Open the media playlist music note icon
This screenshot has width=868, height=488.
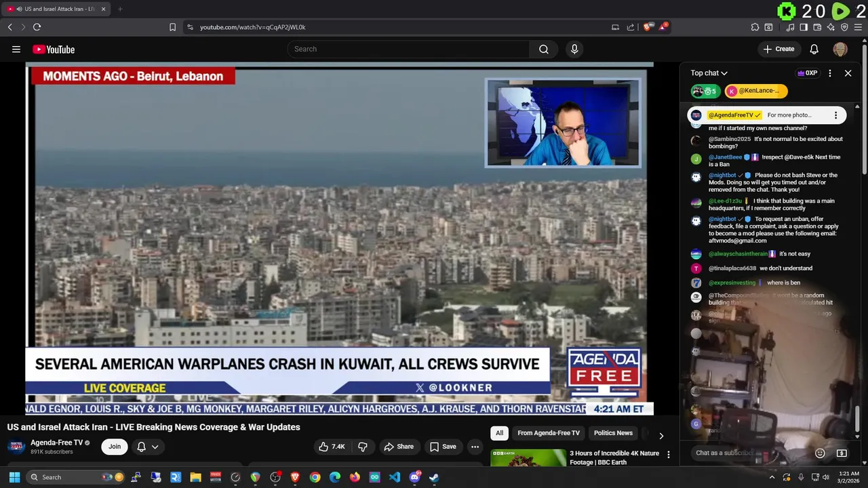[x=790, y=27]
